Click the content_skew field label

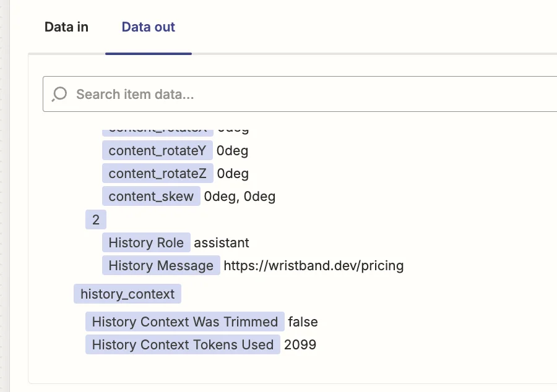pyautogui.click(x=151, y=197)
